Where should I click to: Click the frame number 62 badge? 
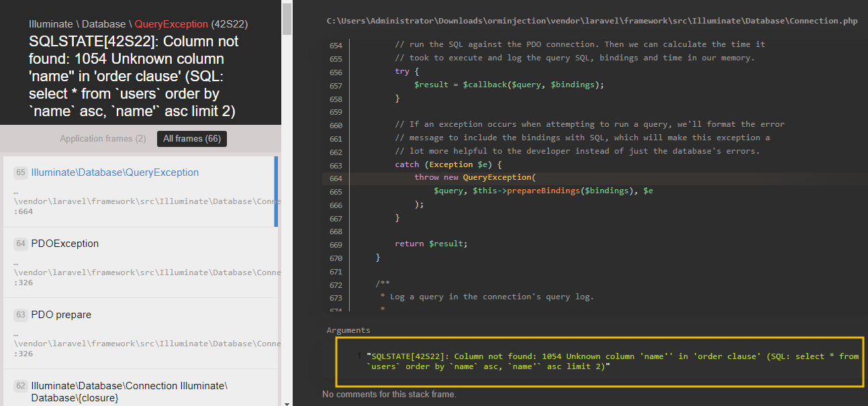point(21,386)
